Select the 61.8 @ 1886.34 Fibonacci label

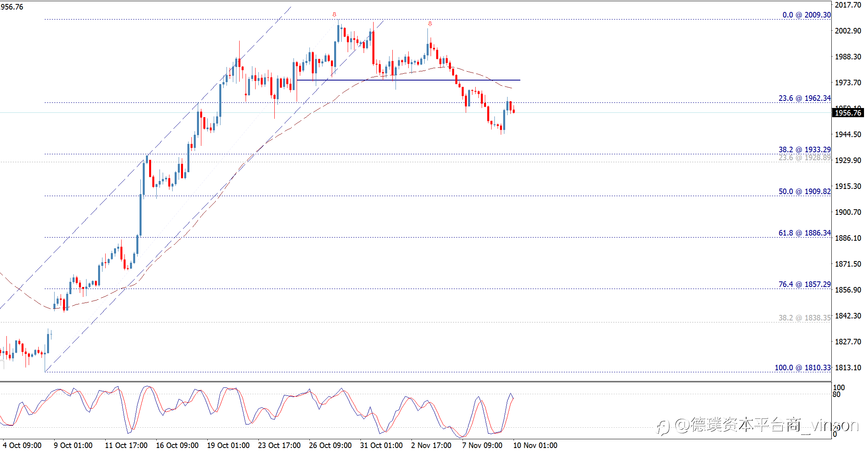click(x=804, y=233)
